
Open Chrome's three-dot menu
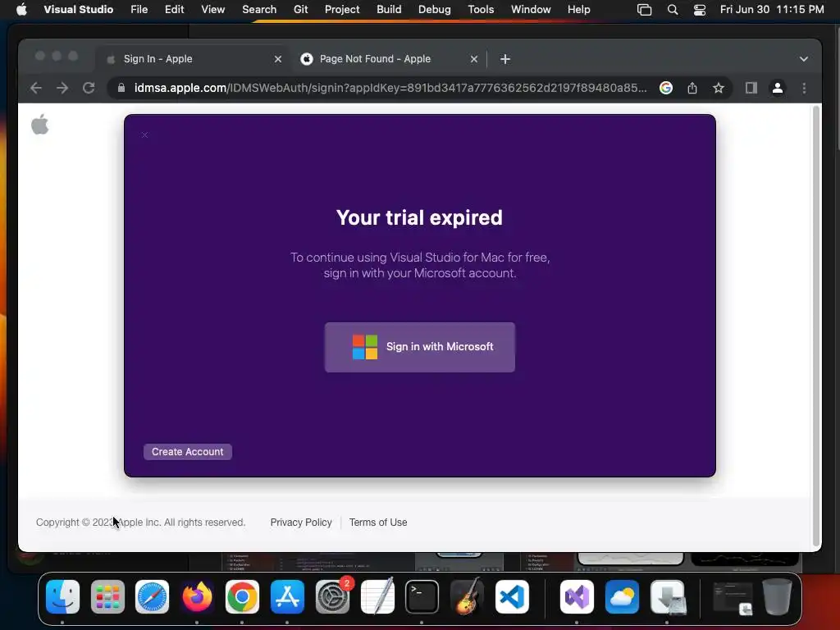point(804,88)
